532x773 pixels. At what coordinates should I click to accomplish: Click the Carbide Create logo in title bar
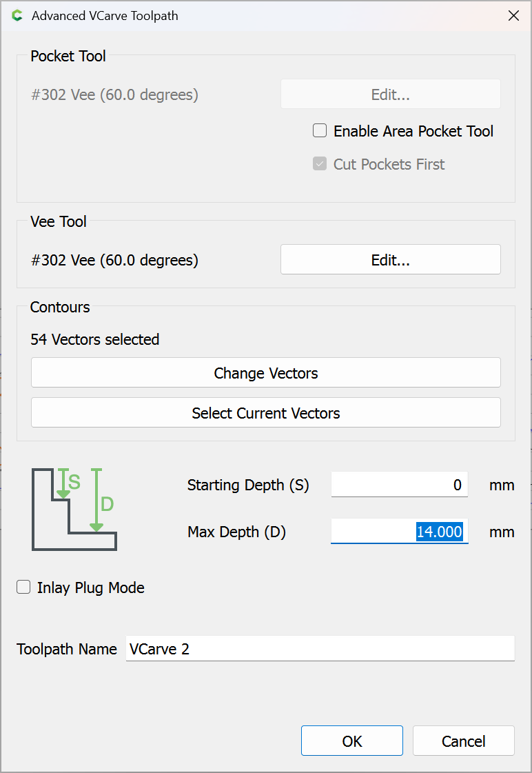click(x=17, y=16)
